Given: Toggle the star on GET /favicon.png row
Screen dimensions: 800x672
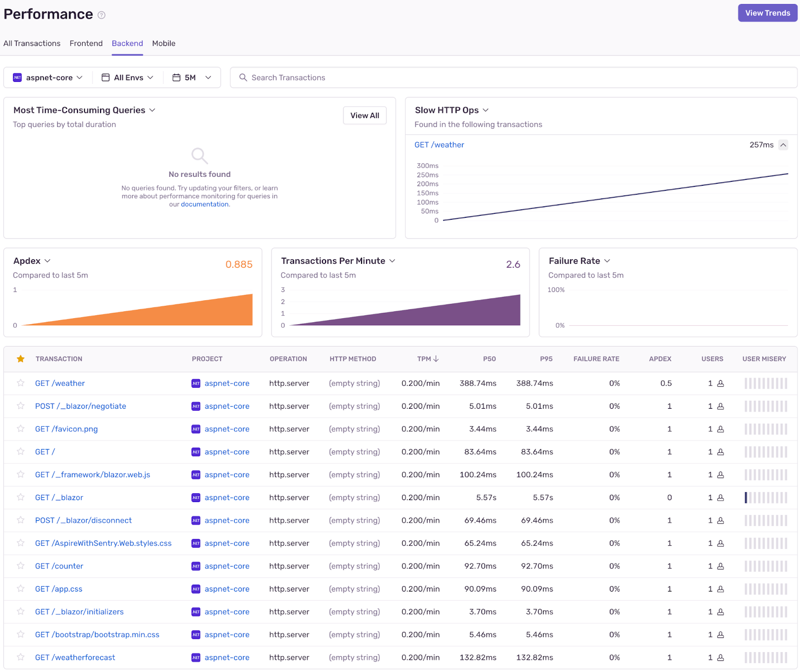Looking at the screenshot, I should pyautogui.click(x=20, y=429).
